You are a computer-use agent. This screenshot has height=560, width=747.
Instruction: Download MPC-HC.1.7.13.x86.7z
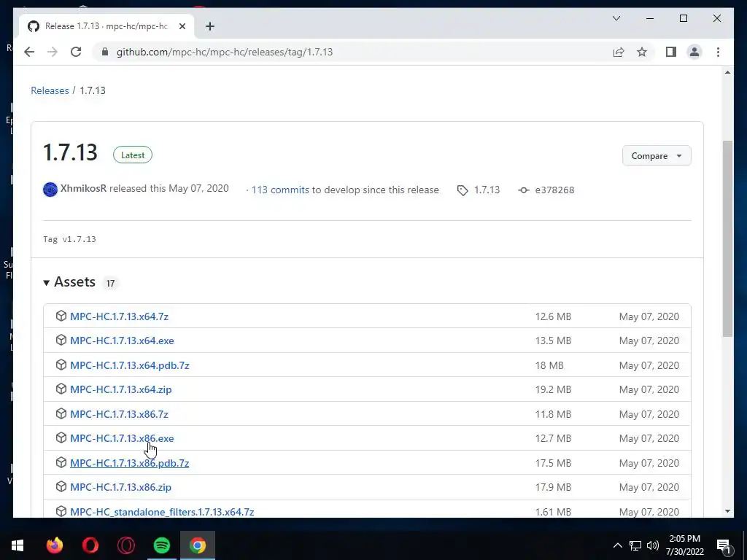[x=119, y=414]
